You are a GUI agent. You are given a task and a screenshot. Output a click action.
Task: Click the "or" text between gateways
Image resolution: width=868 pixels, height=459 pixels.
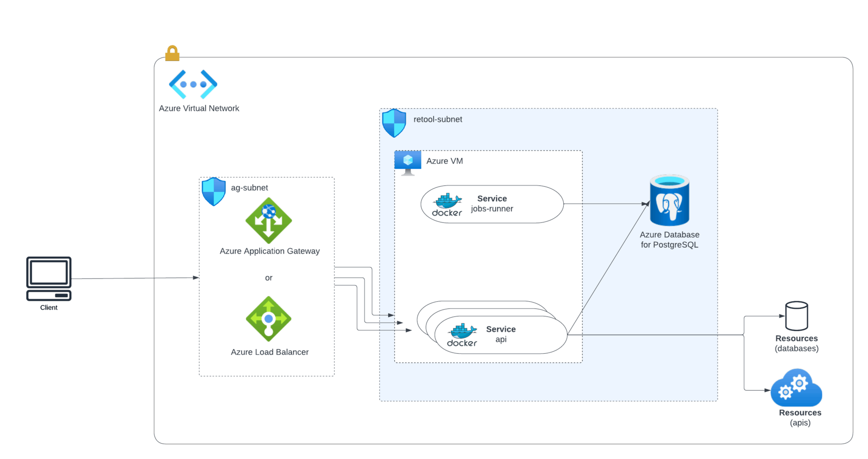pos(269,278)
